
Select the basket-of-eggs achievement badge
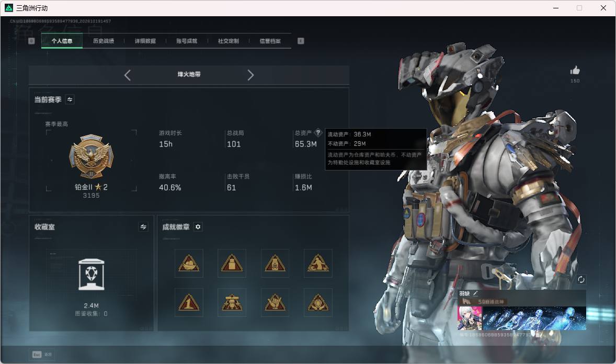[x=189, y=263]
